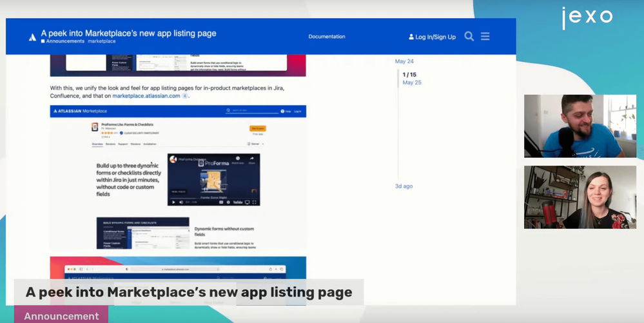This screenshot has width=644, height=323.
Task: Click the male presenter webcam video
Action: (580, 126)
